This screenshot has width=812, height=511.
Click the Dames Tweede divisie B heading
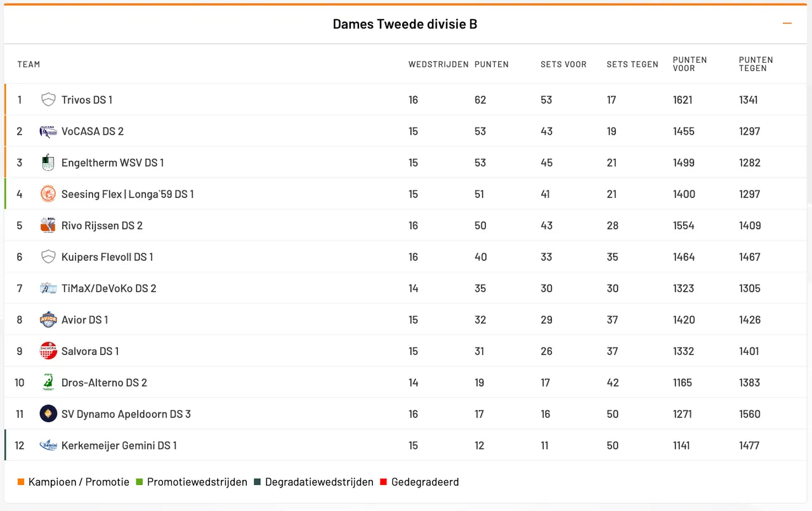click(x=405, y=24)
